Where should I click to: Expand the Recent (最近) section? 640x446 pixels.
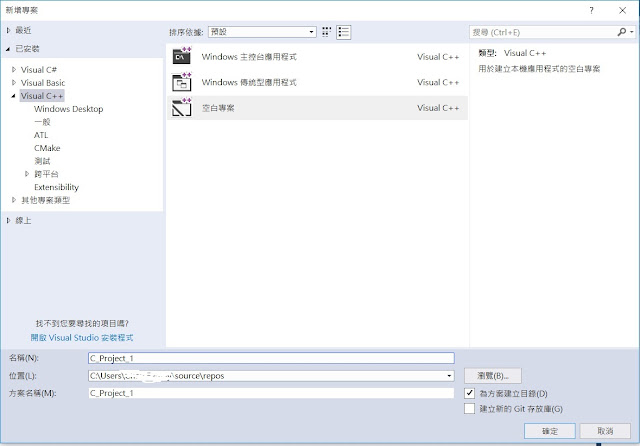[8, 30]
